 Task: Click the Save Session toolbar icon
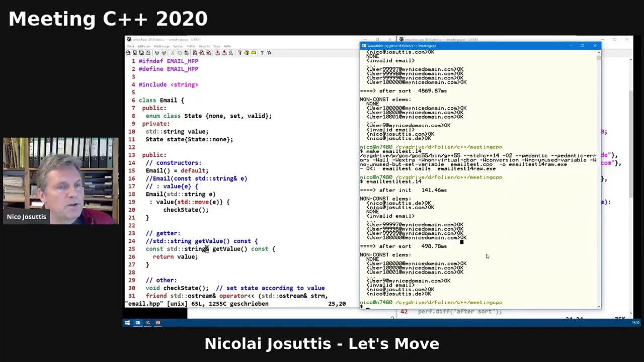pos(224,53)
